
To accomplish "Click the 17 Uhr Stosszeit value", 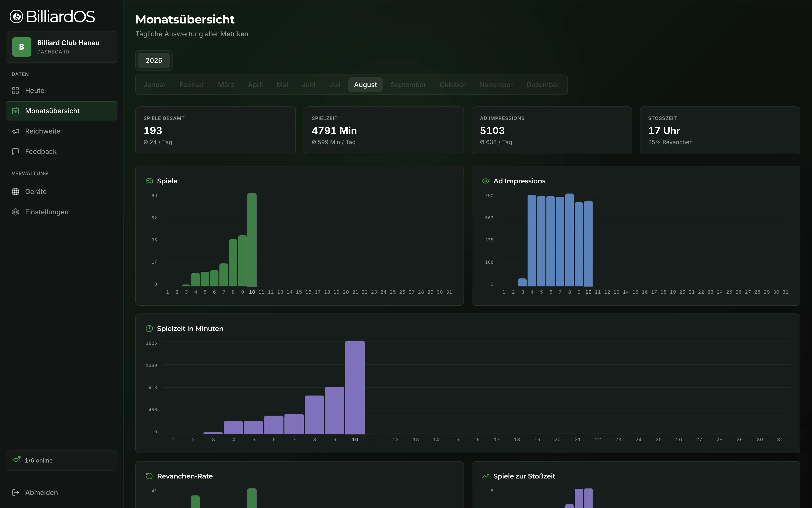I will tap(664, 130).
